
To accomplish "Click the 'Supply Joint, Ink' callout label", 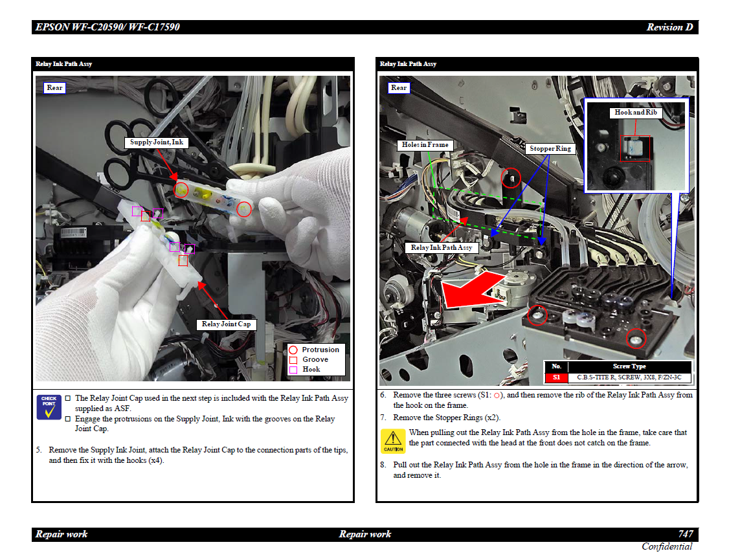I will (156, 142).
